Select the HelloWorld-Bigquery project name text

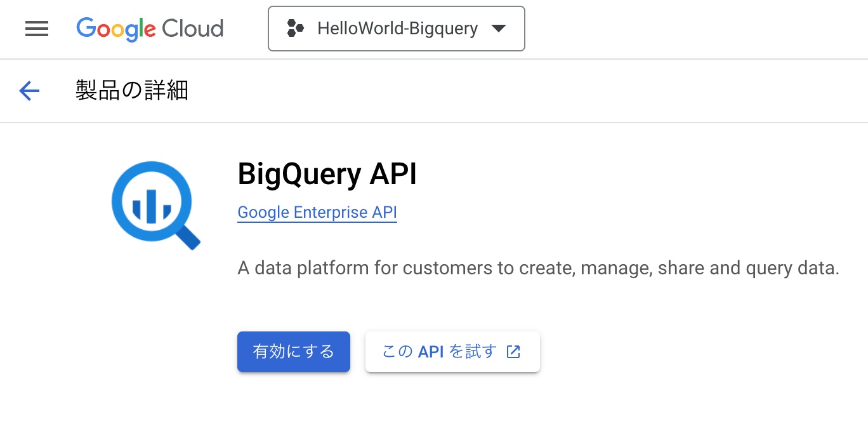397,29
